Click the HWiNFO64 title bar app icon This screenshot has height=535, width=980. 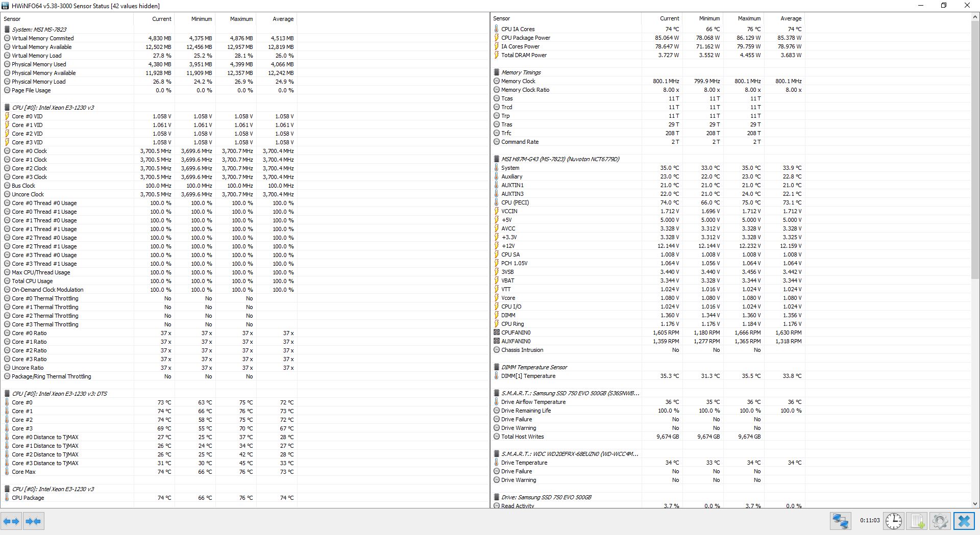(x=5, y=6)
